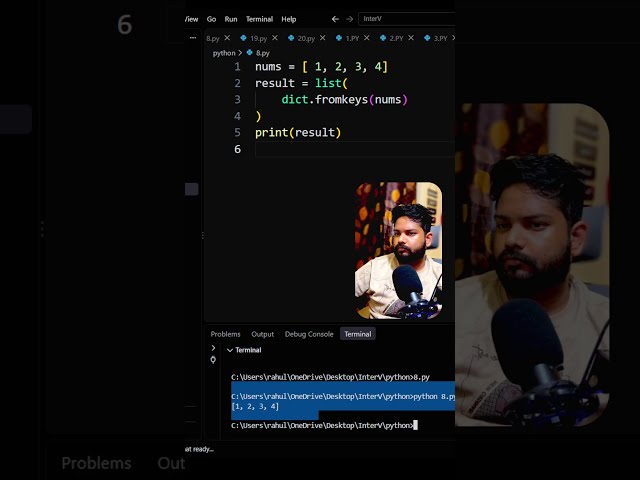Click the InterV search box
Image resolution: width=640 pixels, height=480 pixels.
coord(407,19)
